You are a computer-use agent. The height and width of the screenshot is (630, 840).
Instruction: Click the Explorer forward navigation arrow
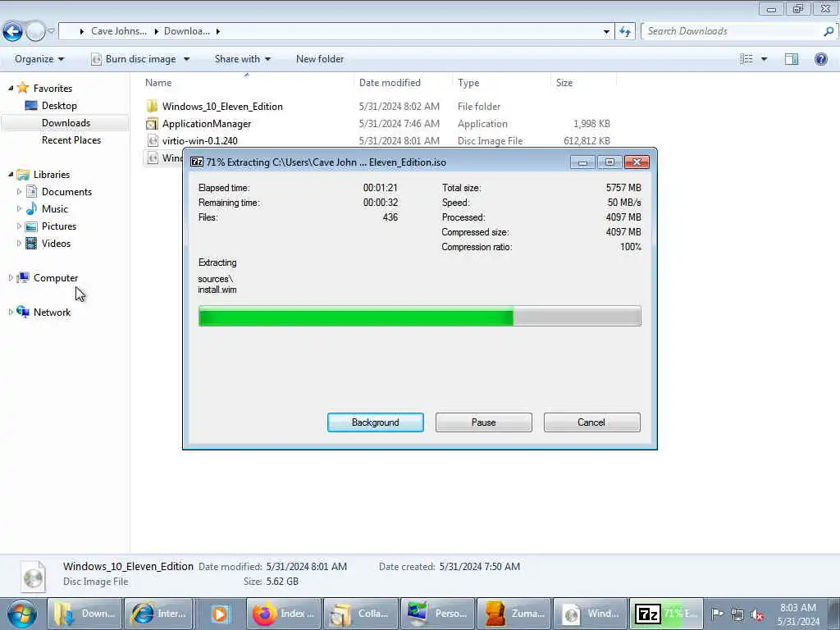tap(36, 32)
